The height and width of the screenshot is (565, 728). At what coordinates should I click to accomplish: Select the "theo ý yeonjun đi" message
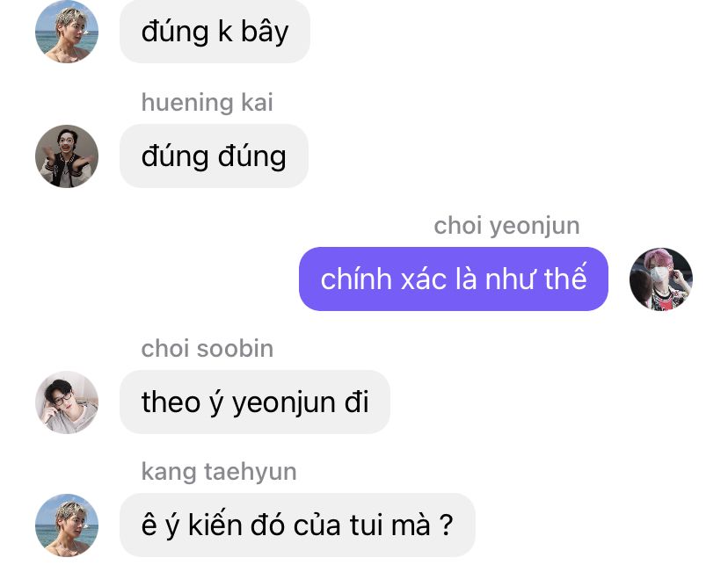(x=255, y=402)
